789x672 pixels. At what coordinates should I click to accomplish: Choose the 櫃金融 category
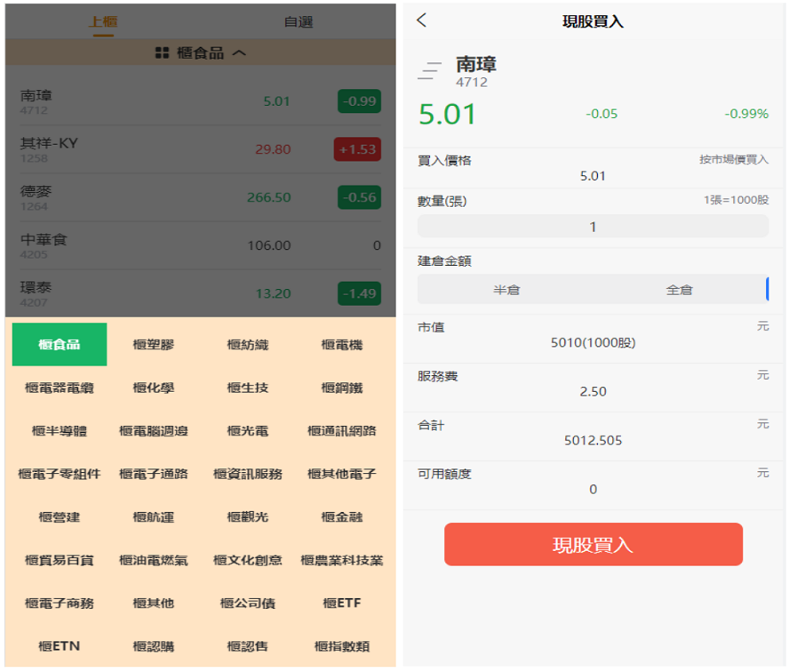(342, 517)
